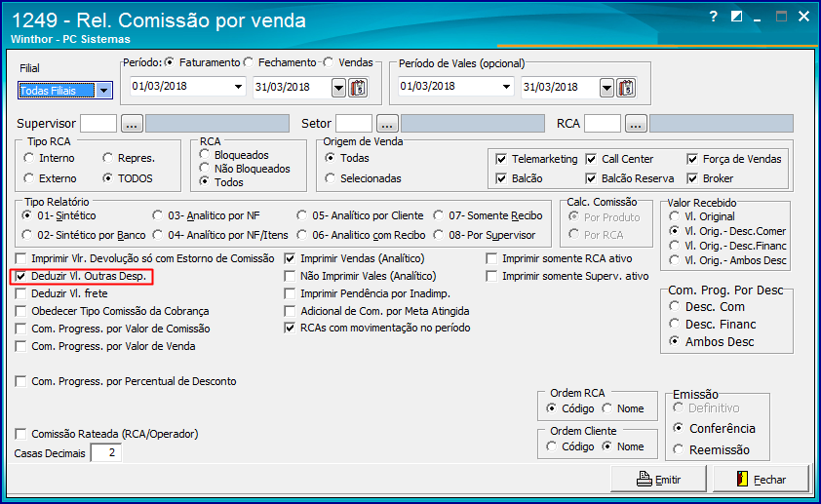Screen dimensions: 821x504
Task: Uncheck Deduzir Vl. Outras Desp.
Action: coord(20,276)
